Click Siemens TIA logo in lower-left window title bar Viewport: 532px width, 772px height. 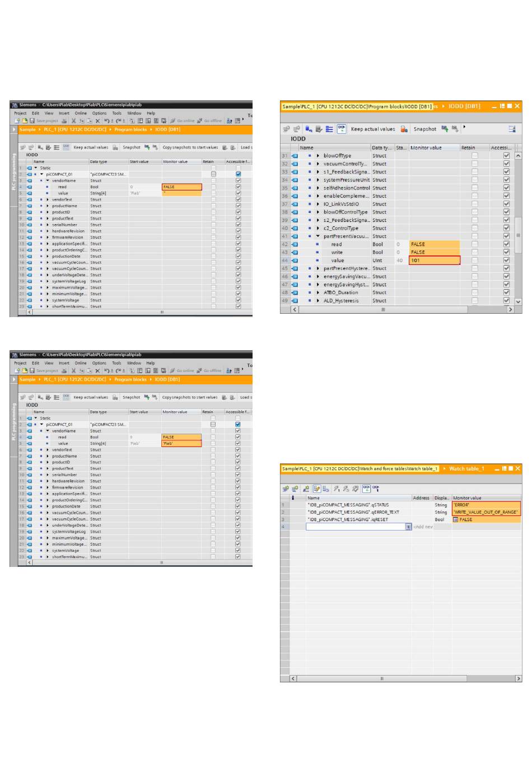(15, 355)
